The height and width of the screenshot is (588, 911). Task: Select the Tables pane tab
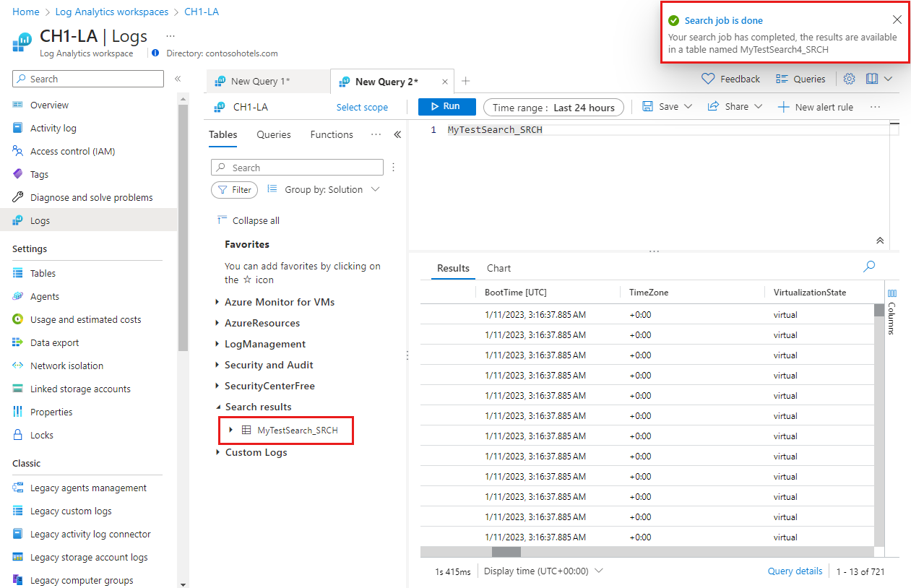point(223,134)
